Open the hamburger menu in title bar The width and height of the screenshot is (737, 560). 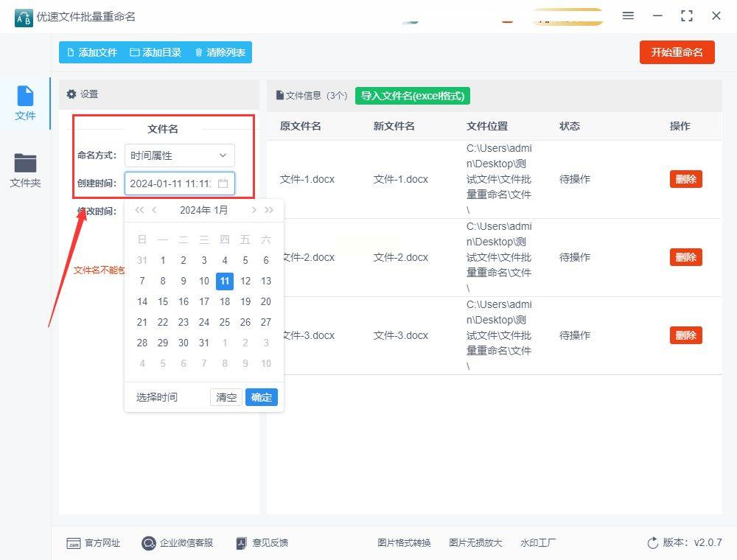click(x=628, y=15)
